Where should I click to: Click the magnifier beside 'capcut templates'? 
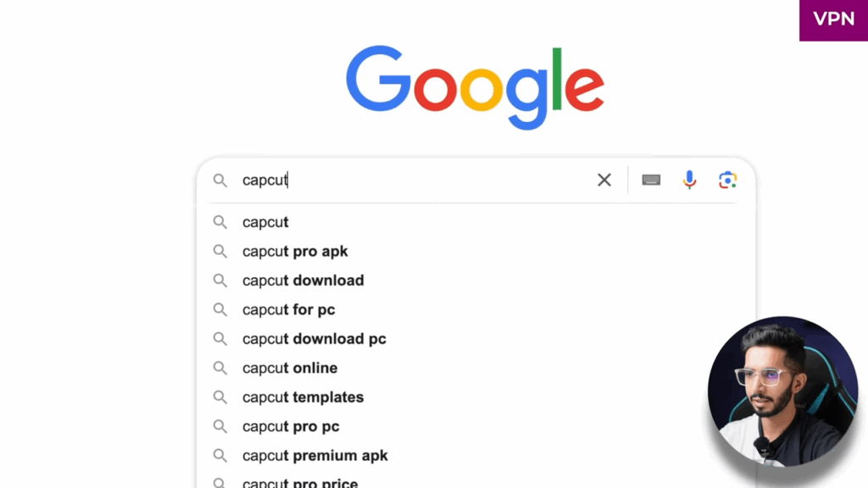tap(220, 397)
